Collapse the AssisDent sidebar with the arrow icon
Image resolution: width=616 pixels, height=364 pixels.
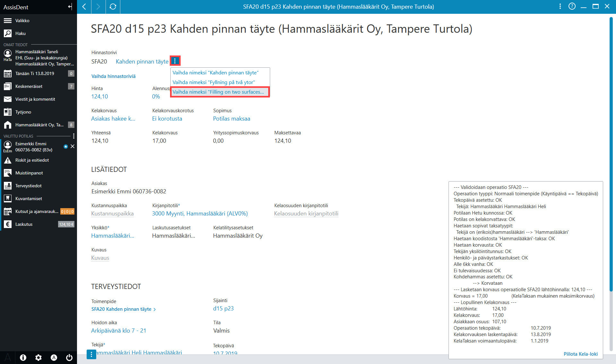[70, 7]
